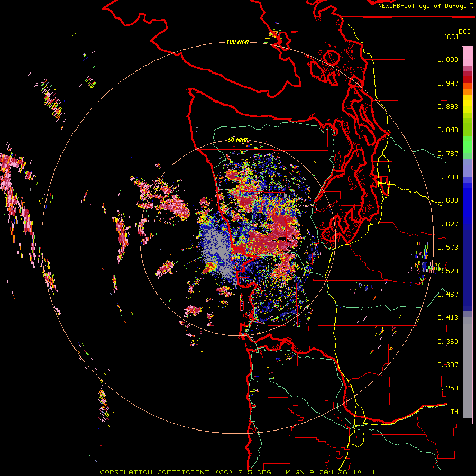
Task: Select the 0.253 scale value
Action: (448, 388)
